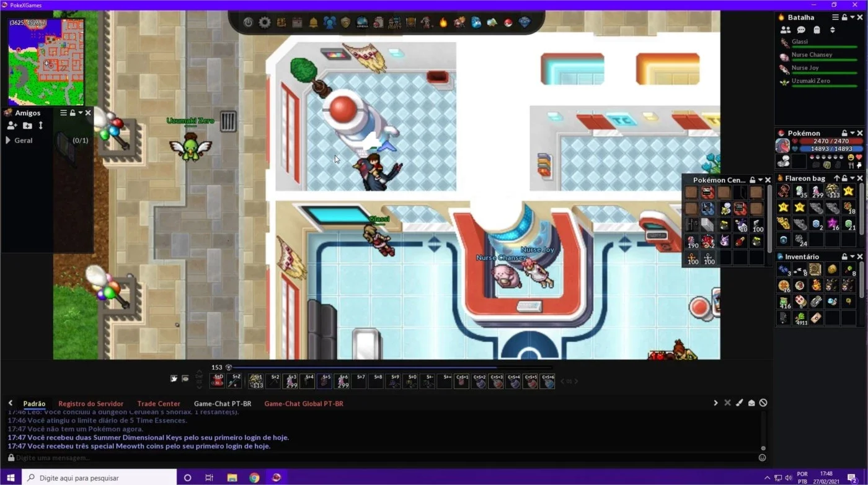Click the up arrow in Flareon bag header
Screen dimensions: 868x485
tap(836, 178)
